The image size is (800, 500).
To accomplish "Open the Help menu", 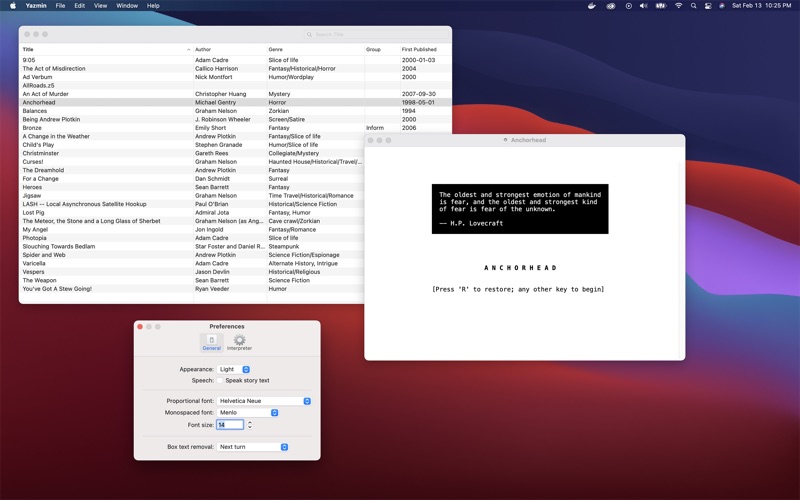I will click(x=153, y=6).
